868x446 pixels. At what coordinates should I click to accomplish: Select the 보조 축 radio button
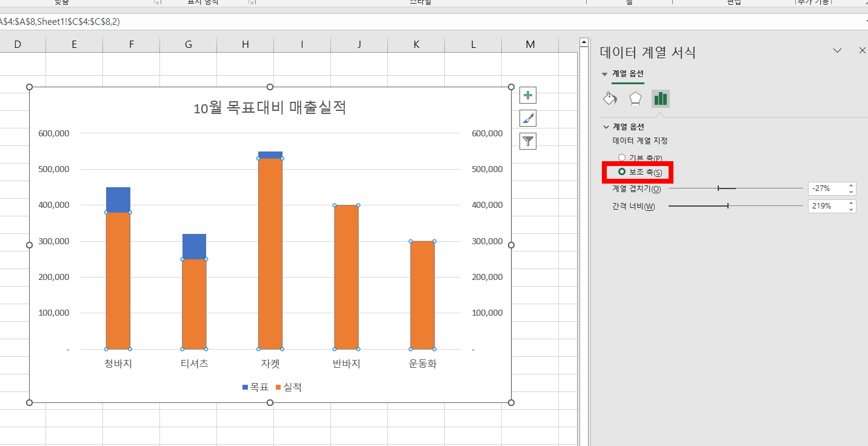[621, 173]
